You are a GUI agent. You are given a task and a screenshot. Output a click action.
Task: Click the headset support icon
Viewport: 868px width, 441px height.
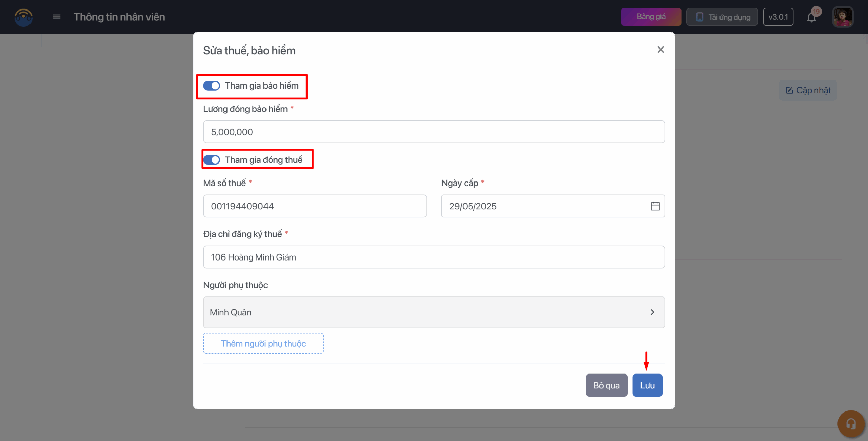(851, 424)
